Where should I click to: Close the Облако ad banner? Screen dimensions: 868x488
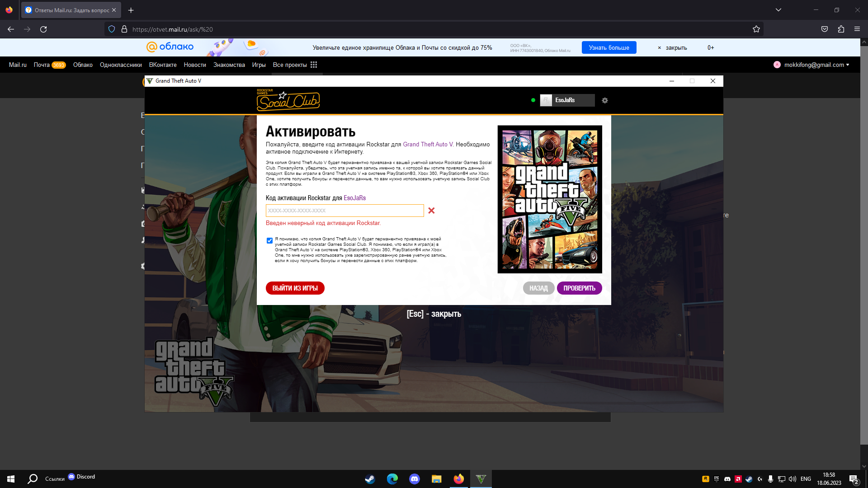672,48
